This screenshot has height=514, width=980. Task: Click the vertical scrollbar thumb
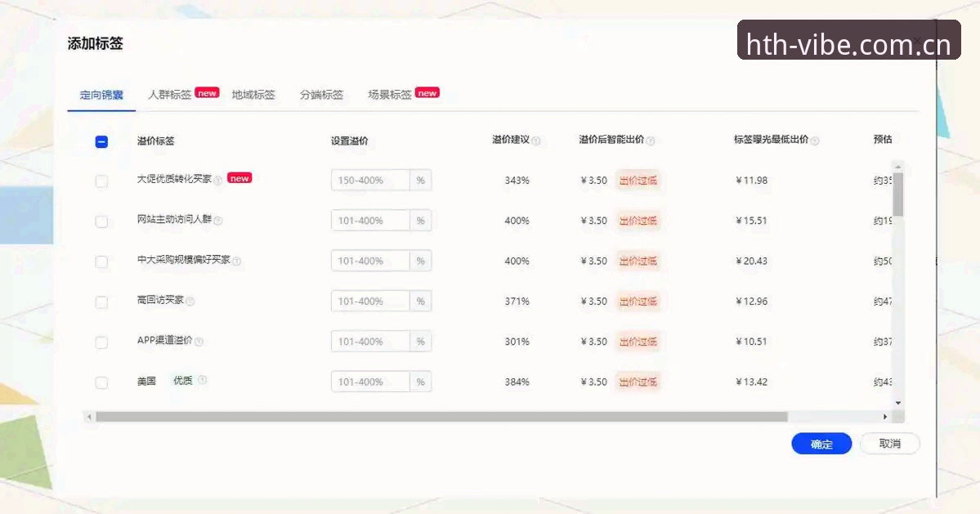[898, 194]
